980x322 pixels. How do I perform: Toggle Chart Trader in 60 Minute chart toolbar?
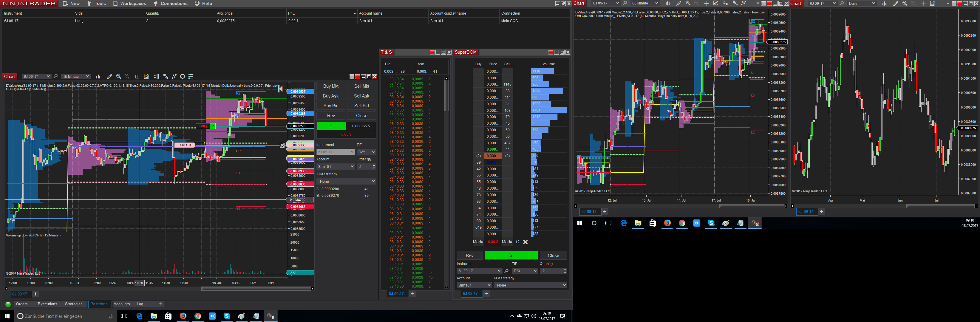726,3
